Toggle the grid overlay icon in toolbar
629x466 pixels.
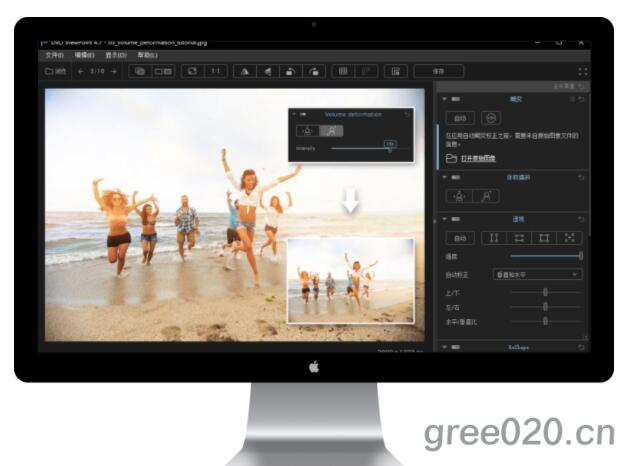(x=342, y=71)
